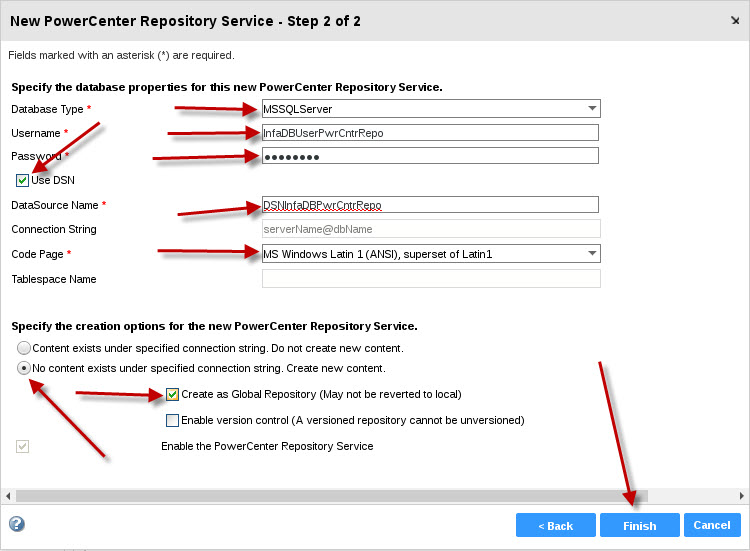Click the horizontal scrollbar right arrow
This screenshot has width=750, height=551.
pyautogui.click(x=741, y=496)
